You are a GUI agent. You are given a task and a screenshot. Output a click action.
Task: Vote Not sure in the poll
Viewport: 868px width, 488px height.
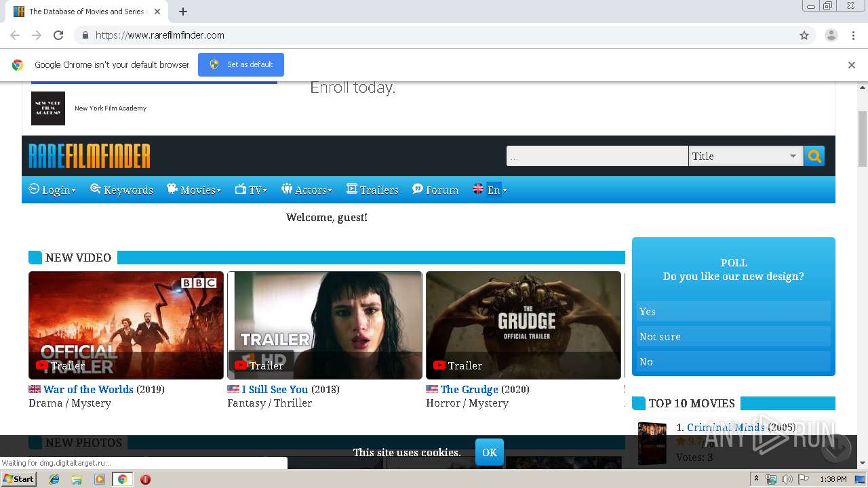(733, 336)
